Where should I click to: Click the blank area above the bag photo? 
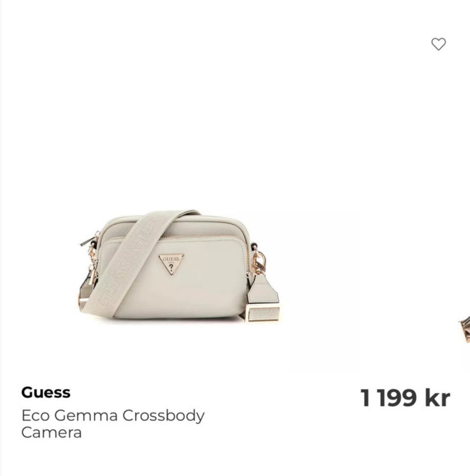pos(212,106)
